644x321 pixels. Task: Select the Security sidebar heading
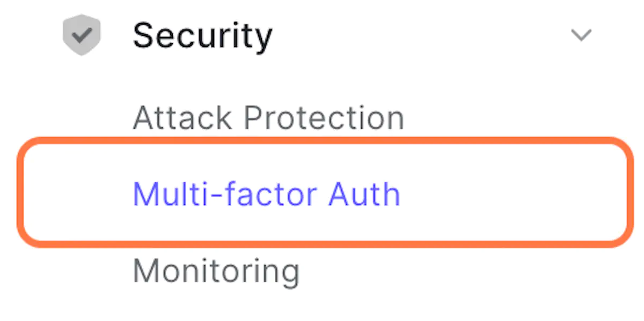coord(202,36)
